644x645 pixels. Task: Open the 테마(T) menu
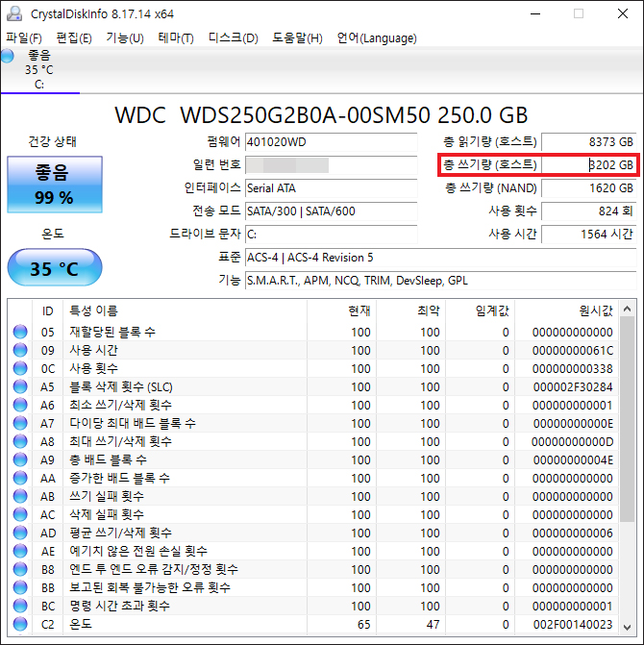tap(176, 38)
